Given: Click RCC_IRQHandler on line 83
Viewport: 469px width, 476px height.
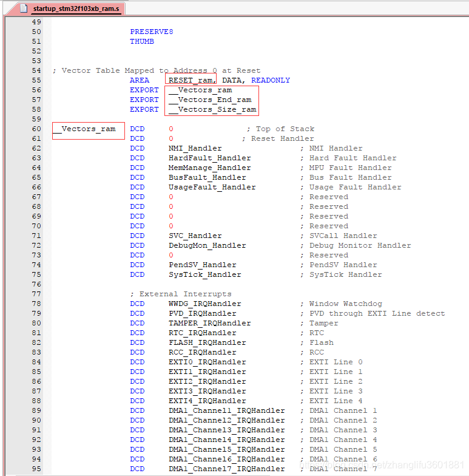Looking at the screenshot, I should (x=203, y=352).
